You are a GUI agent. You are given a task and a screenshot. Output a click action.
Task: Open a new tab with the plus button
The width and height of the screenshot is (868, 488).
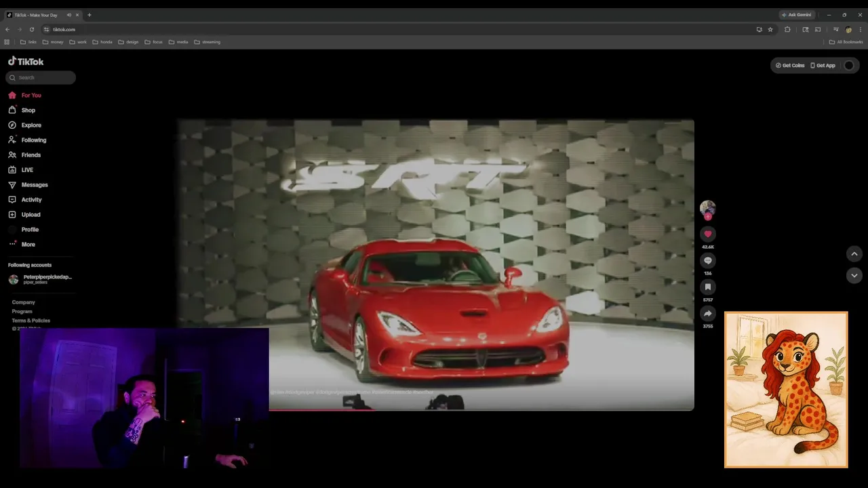(89, 15)
